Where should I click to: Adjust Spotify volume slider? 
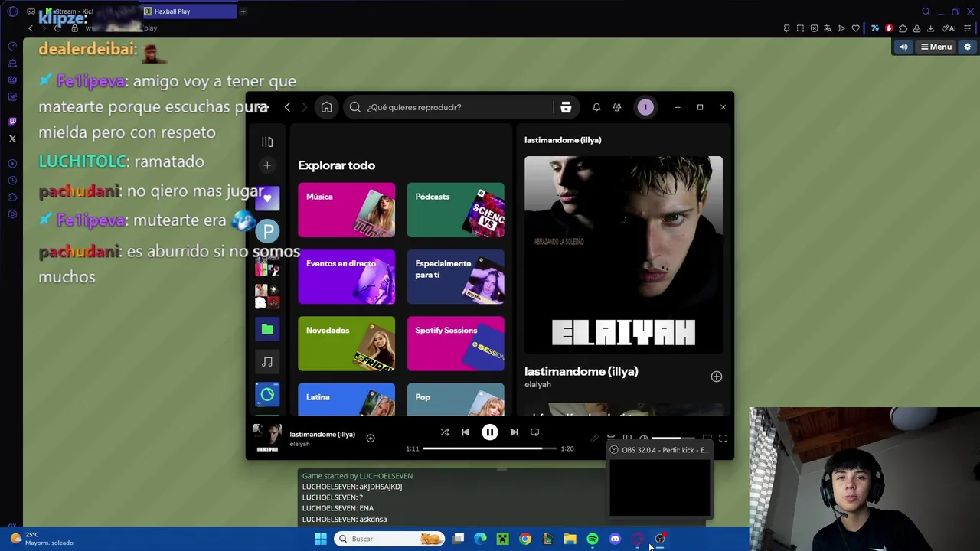coord(673,439)
